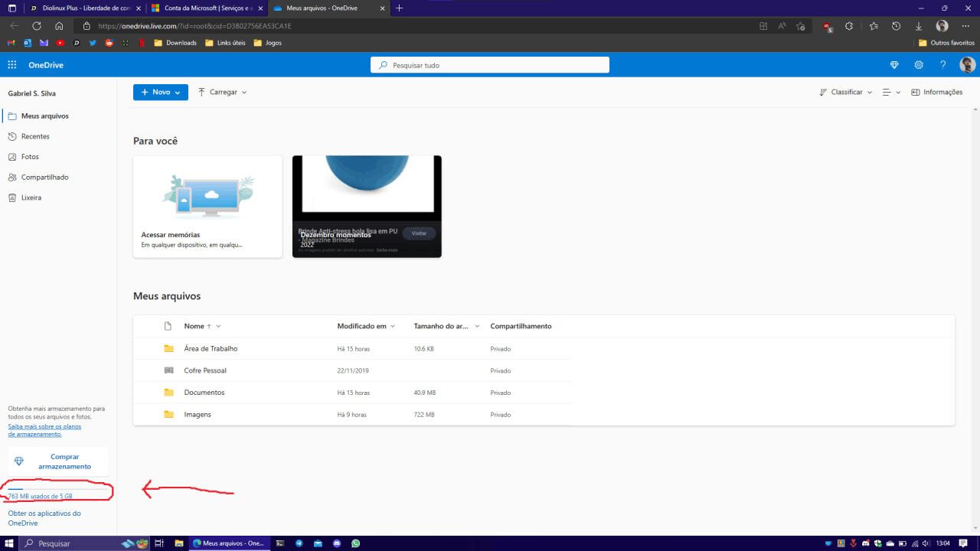Image resolution: width=980 pixels, height=551 pixels.
Task: Open the Windows Start menu
Action: tap(9, 543)
